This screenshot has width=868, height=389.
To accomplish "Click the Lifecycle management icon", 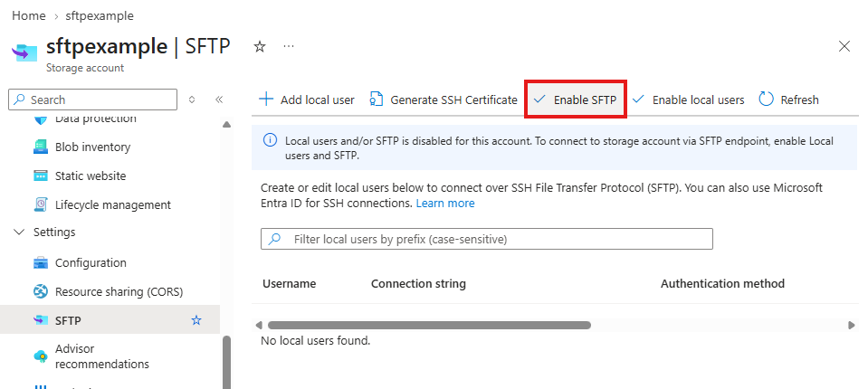I will point(41,204).
